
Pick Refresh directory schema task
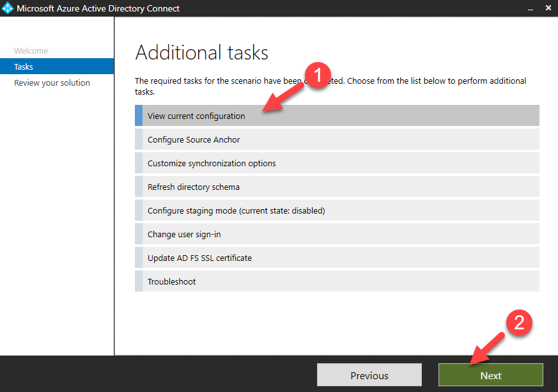(337, 187)
